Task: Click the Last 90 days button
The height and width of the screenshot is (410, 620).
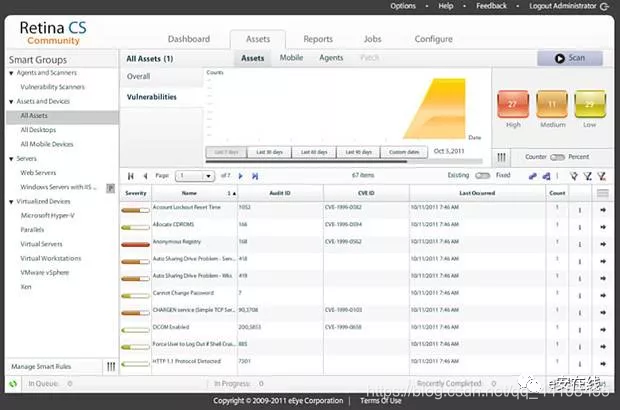Action: pos(358,152)
